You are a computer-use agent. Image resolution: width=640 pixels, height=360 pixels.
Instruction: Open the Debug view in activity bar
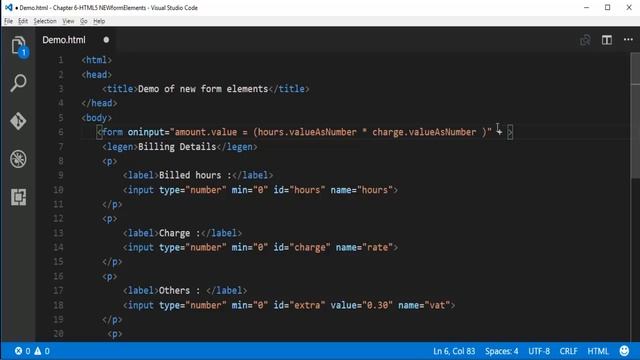click(18, 159)
